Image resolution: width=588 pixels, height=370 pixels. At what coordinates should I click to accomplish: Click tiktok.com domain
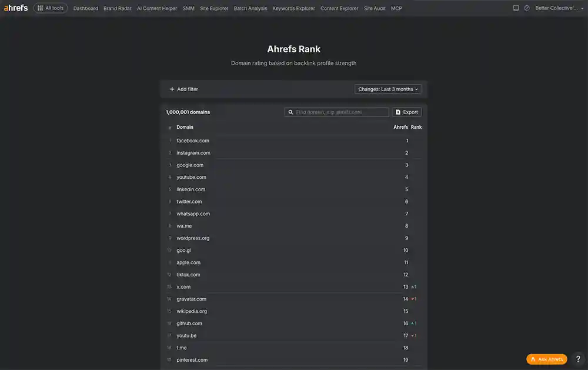(188, 275)
